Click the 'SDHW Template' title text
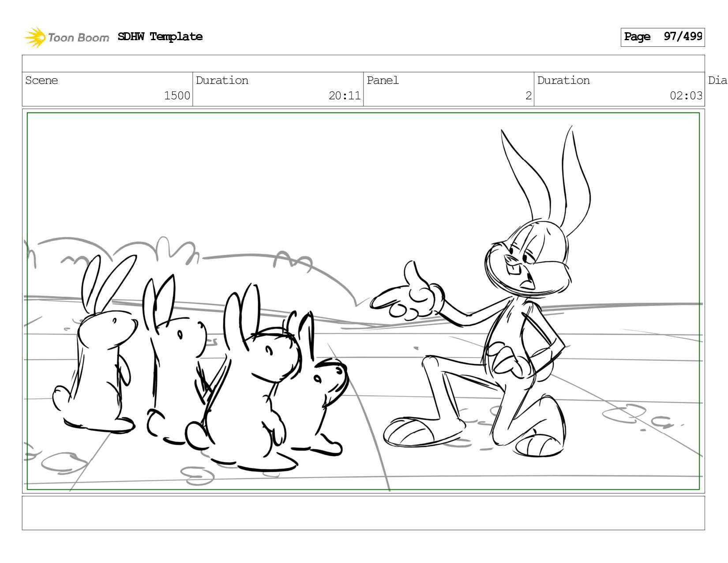 click(x=160, y=37)
